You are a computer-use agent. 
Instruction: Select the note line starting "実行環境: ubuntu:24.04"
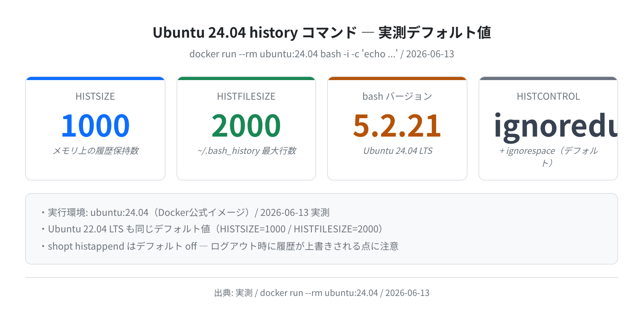[x=189, y=212]
